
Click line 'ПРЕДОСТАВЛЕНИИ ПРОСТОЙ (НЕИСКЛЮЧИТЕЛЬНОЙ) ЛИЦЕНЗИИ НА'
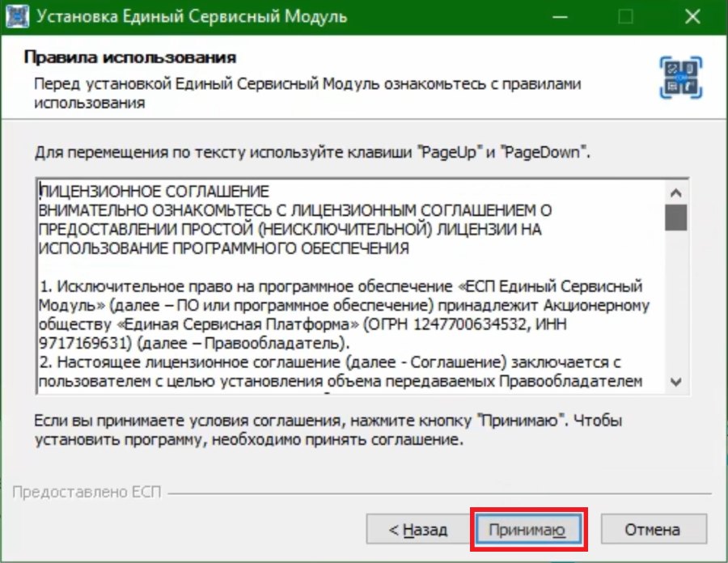(x=290, y=229)
